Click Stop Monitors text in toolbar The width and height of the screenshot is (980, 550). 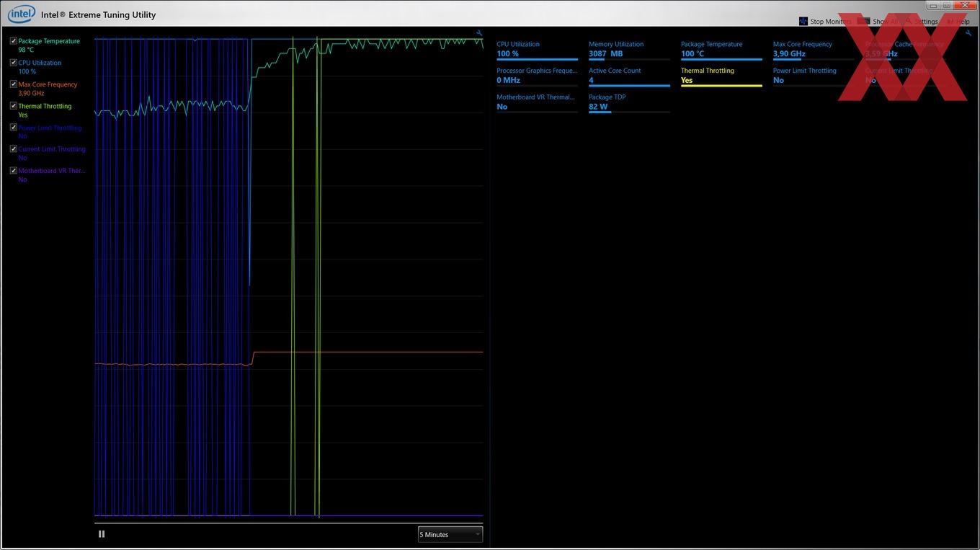point(831,22)
